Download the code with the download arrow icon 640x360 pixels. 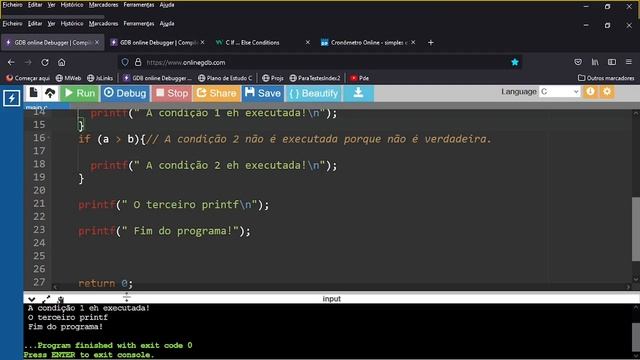click(358, 93)
